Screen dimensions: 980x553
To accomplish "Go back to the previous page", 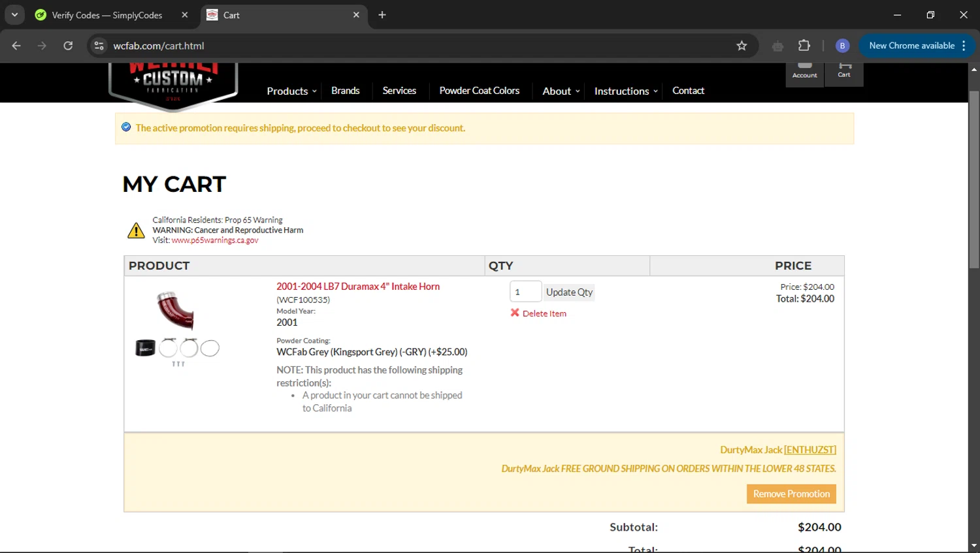I will click(16, 46).
